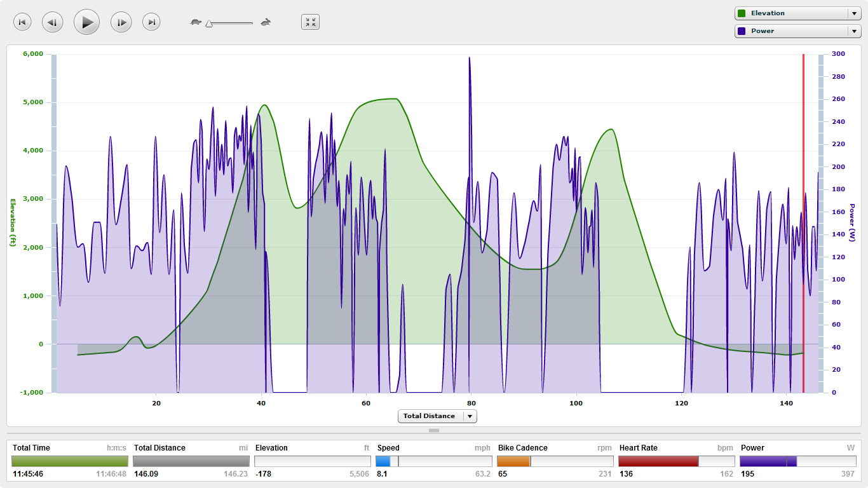
Task: Skip to the start of playback
Action: 22,22
